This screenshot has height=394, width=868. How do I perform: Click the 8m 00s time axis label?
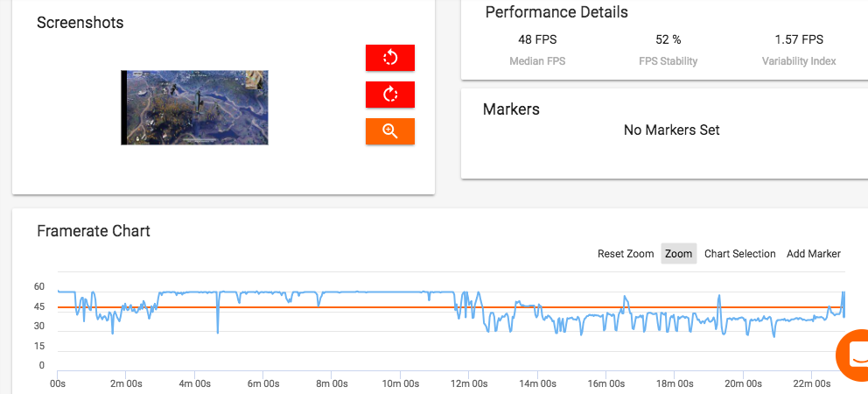click(331, 383)
